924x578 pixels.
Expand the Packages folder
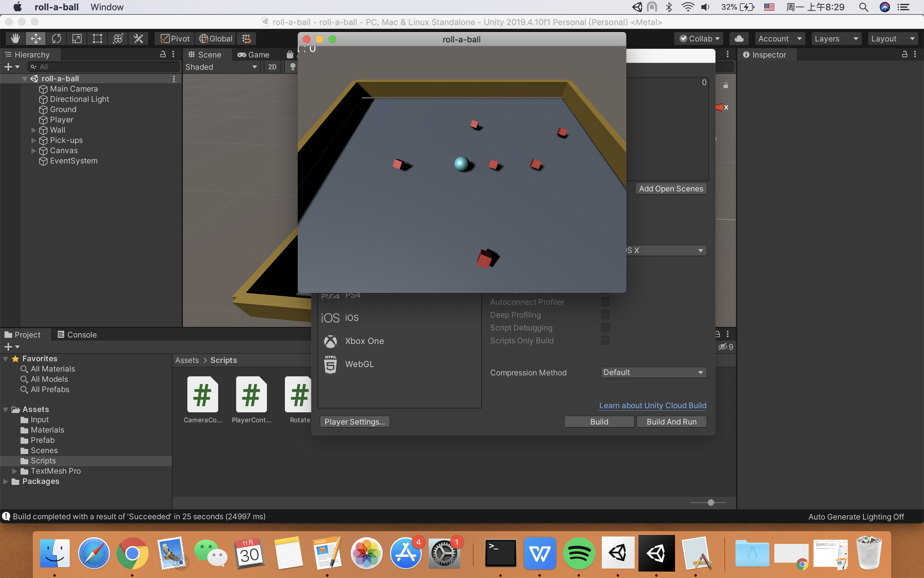pyautogui.click(x=5, y=481)
